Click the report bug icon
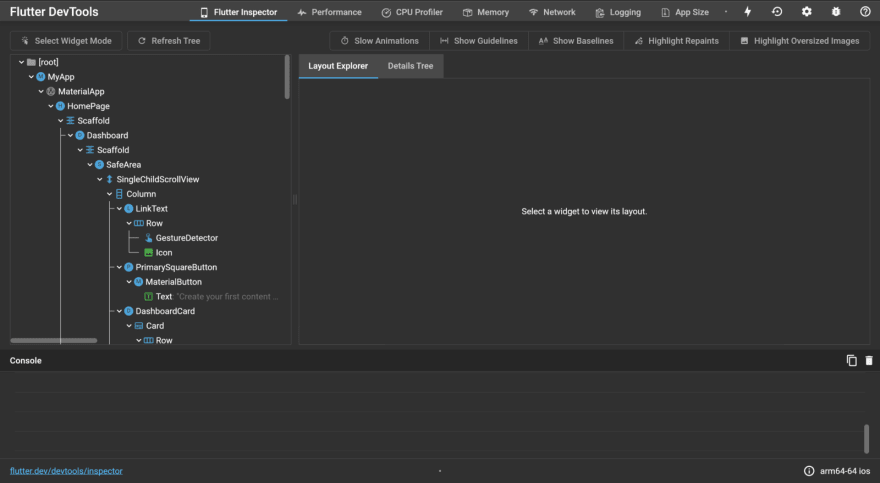 pos(836,12)
